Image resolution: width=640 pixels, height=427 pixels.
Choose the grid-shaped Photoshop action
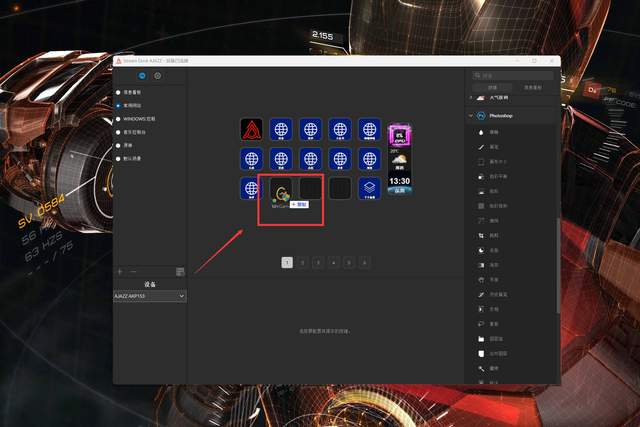click(x=481, y=206)
